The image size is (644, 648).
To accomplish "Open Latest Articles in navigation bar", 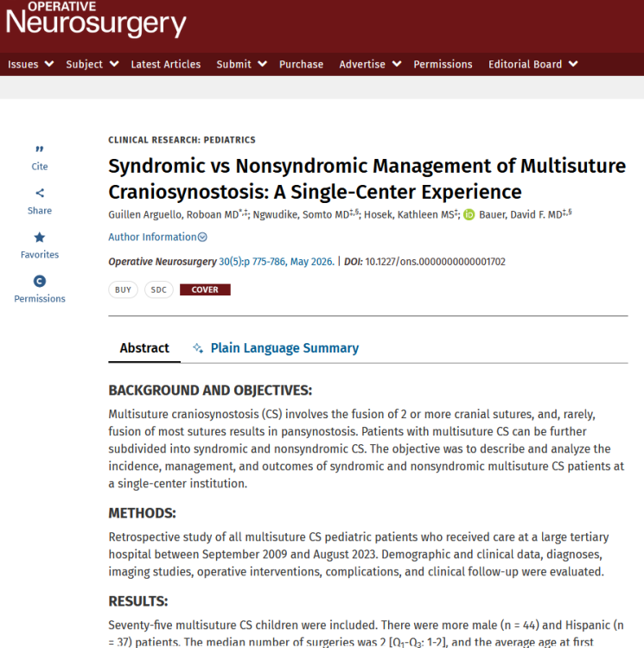I will [166, 64].
